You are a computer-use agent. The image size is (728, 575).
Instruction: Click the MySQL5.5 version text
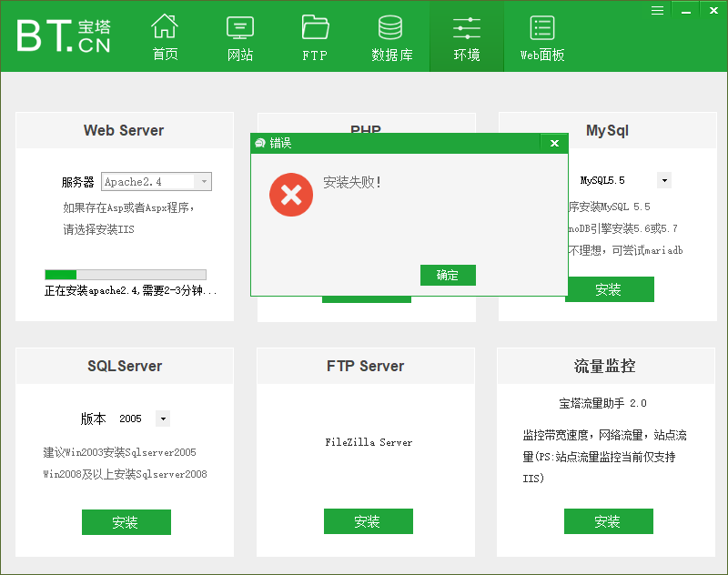602,180
